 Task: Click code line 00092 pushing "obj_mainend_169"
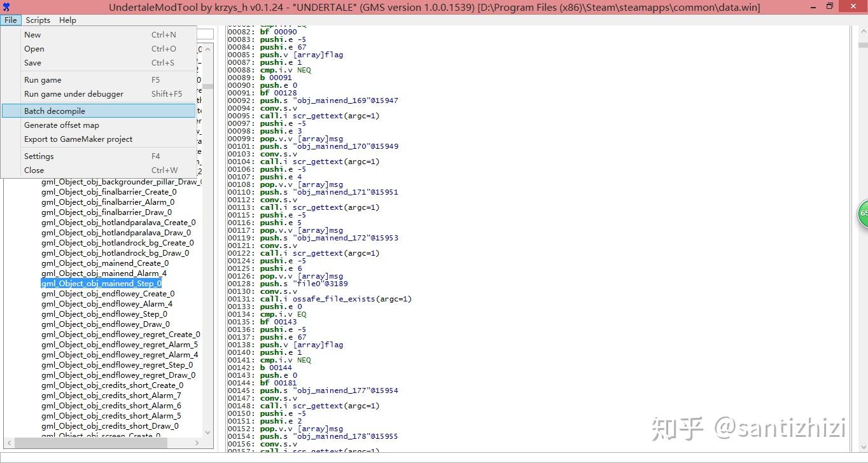[313, 100]
